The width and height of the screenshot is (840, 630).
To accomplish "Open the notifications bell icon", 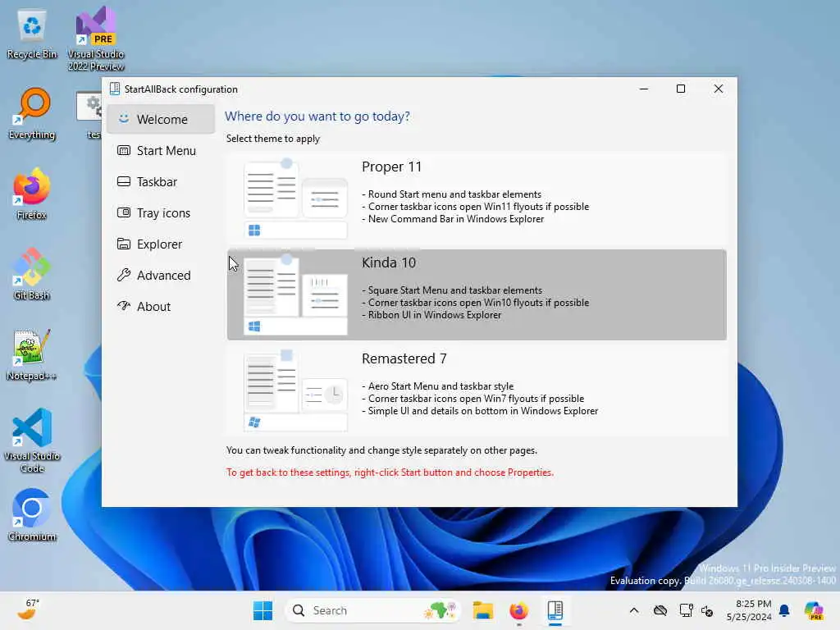I will [x=784, y=610].
